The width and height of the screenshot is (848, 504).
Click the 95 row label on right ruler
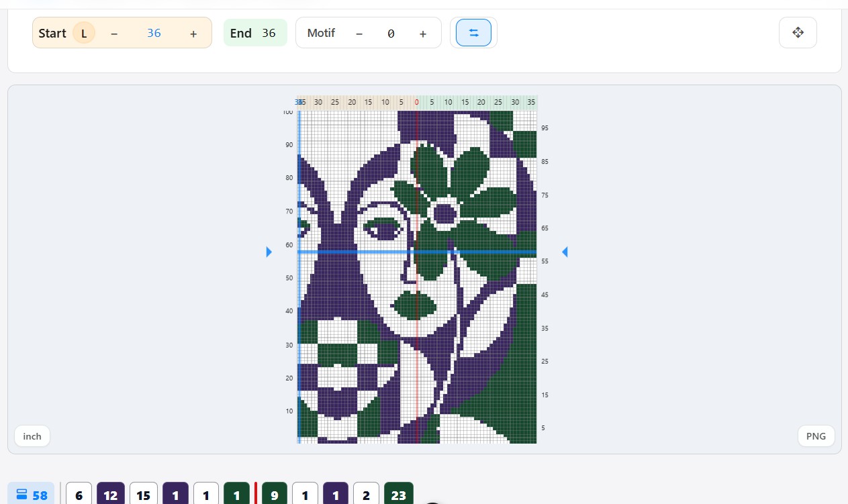tap(545, 128)
